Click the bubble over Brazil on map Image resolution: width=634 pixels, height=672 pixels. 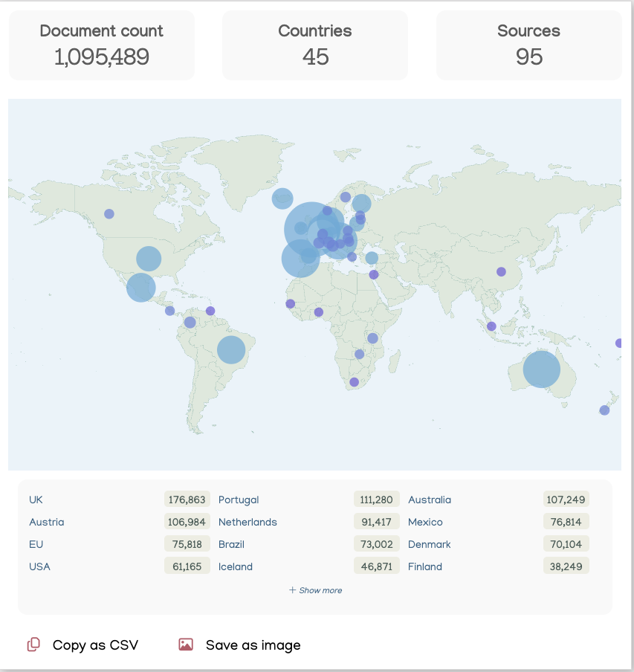pos(230,349)
